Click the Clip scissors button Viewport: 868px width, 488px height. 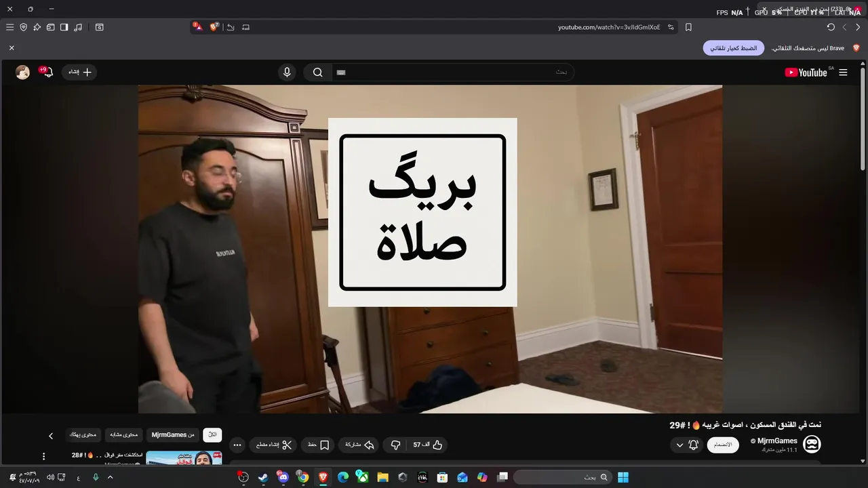point(274,445)
